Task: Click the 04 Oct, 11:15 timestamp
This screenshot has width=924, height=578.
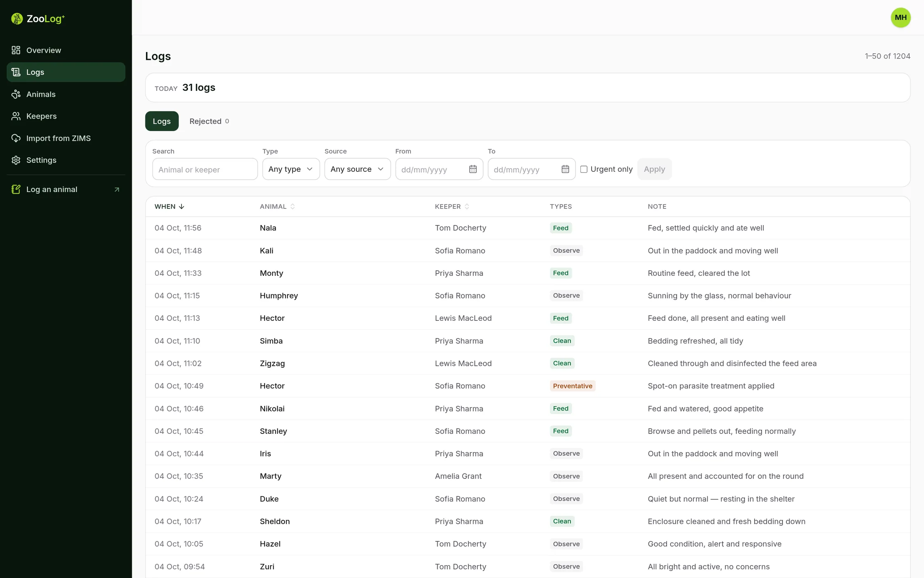Action: click(177, 296)
